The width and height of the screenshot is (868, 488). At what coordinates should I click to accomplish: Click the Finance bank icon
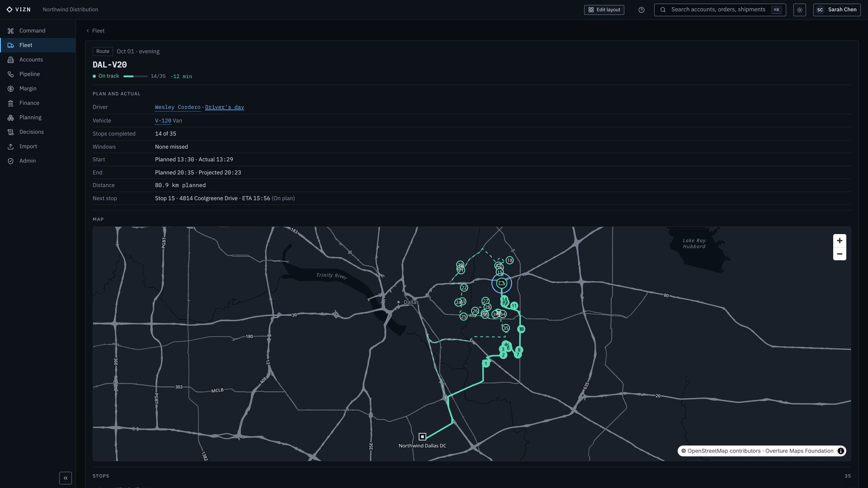tap(10, 103)
